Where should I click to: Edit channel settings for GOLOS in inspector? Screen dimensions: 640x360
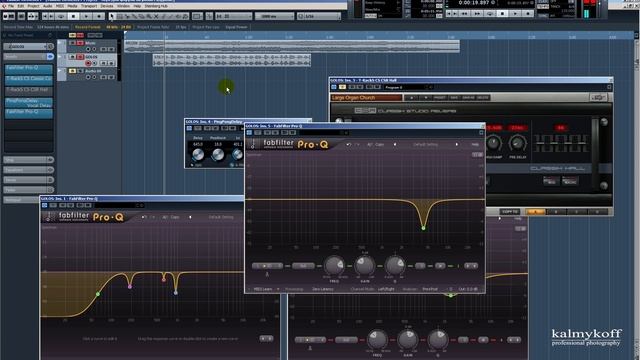[x=50, y=47]
